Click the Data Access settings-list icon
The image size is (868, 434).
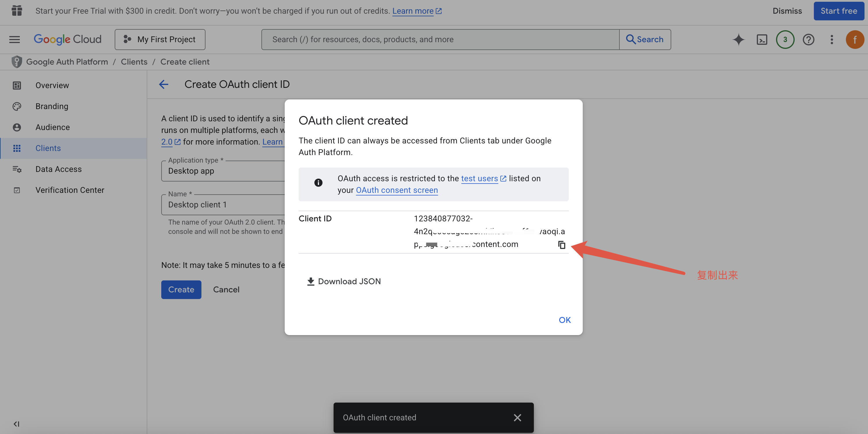click(x=17, y=169)
